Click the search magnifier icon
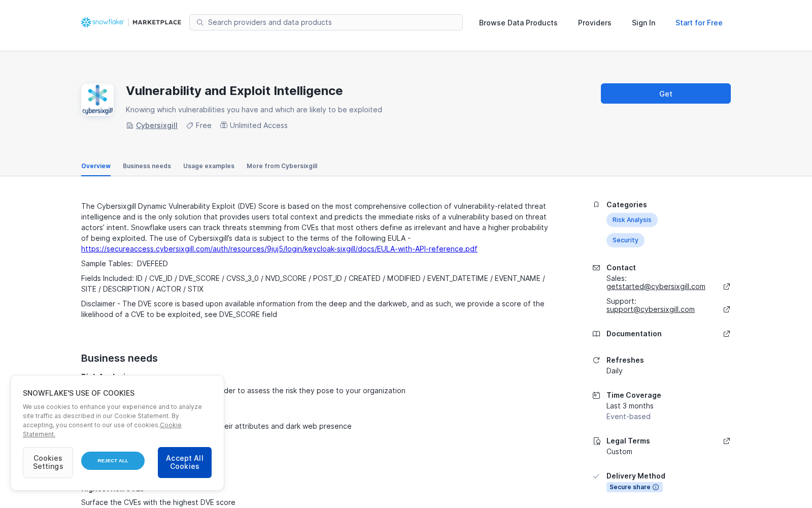The width and height of the screenshot is (812, 508). point(200,22)
